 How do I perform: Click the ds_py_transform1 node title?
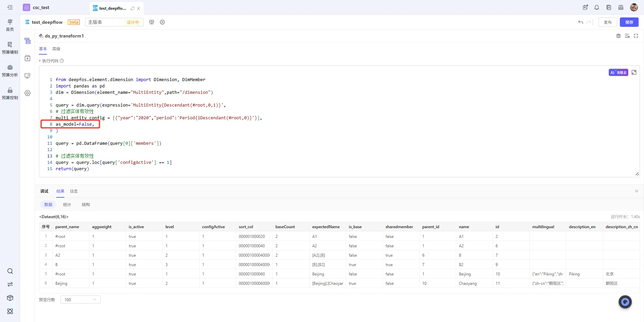tap(64, 36)
